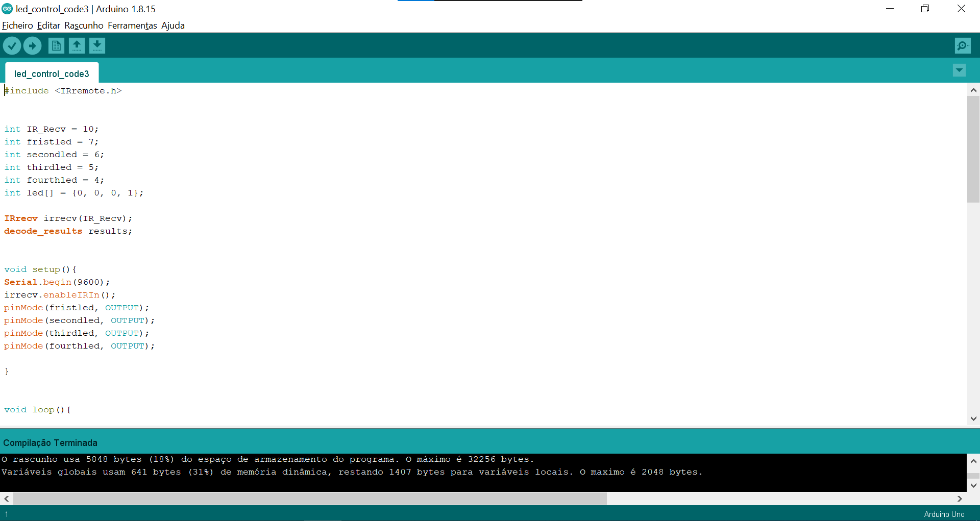Screen dimensions: 980x521
Task: Open the Editar menu
Action: coord(48,26)
